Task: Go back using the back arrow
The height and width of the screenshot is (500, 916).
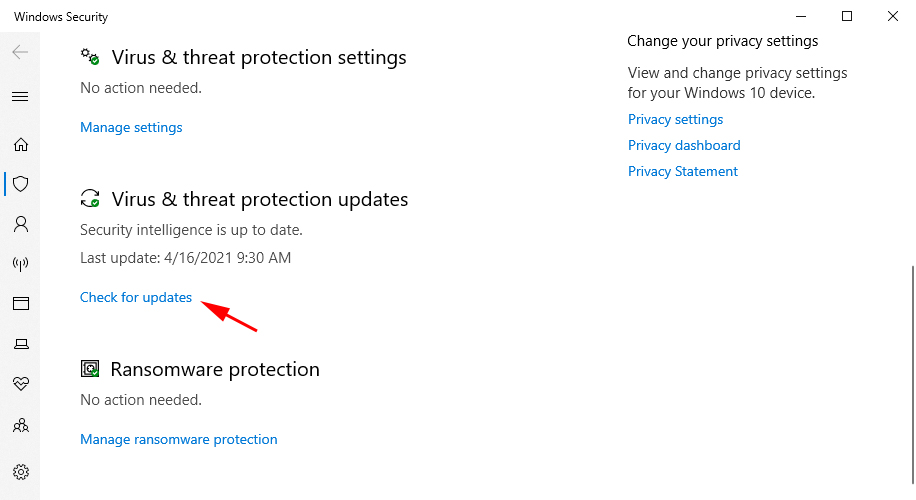Action: pyautogui.click(x=20, y=52)
